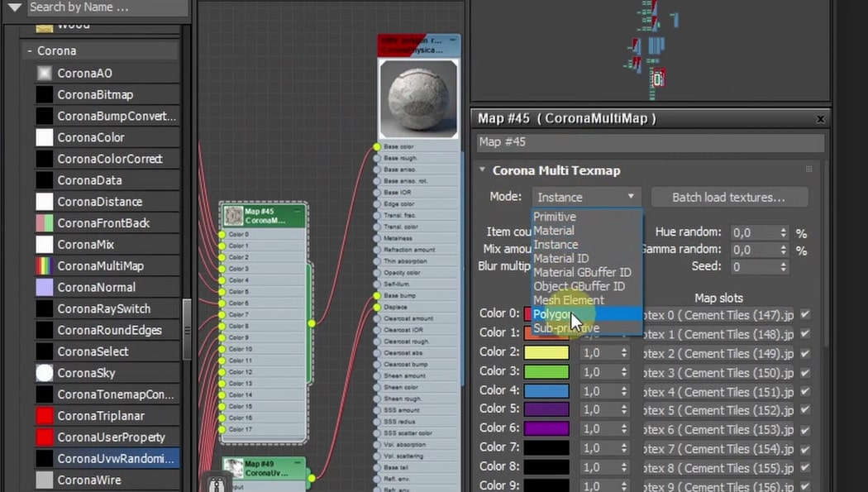Click the Map #49 node thumbnail icon
This screenshot has width=868, height=492.
click(x=234, y=468)
